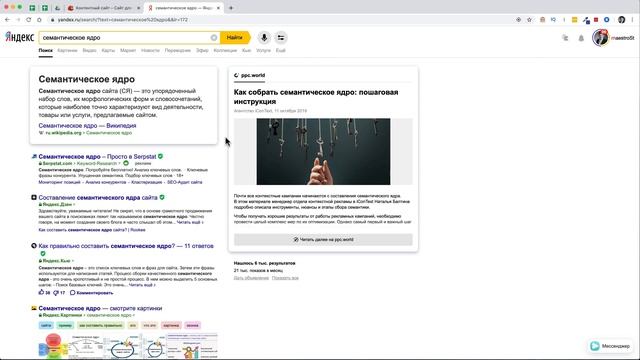
Task: Close the семантическое ядро browser tab
Action: pos(219,8)
